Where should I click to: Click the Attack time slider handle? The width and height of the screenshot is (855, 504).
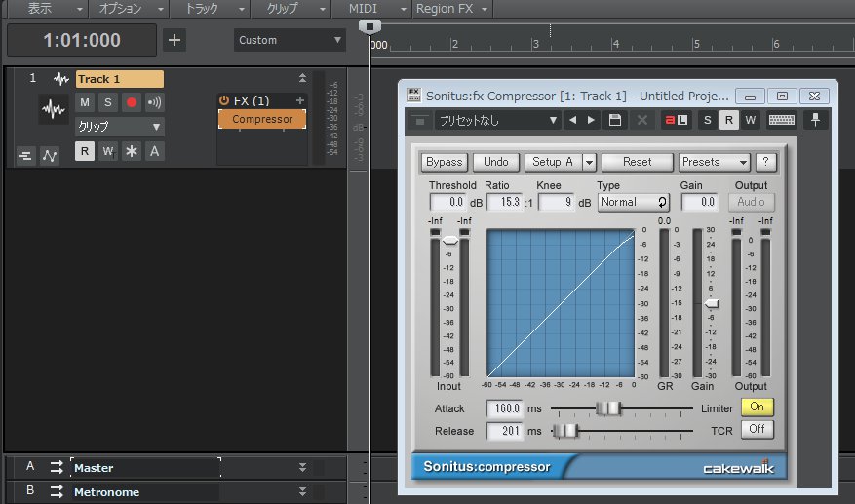point(608,408)
